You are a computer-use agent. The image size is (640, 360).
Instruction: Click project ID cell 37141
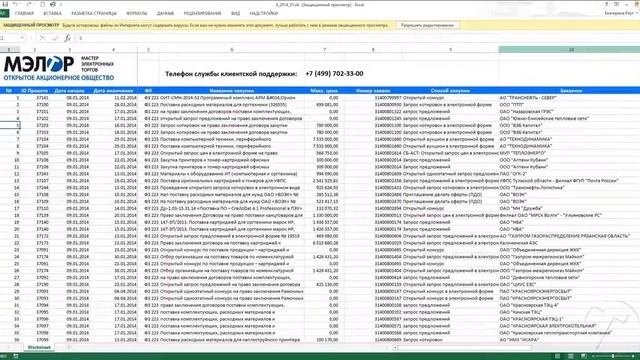click(42, 98)
